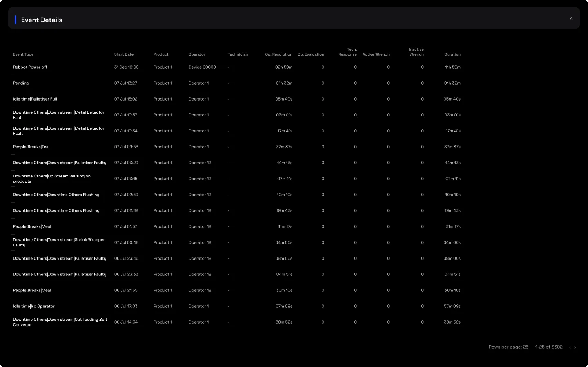Screen dimensions: 588x367
Task: Click the 03m 01s duration value
Action: 452,115
